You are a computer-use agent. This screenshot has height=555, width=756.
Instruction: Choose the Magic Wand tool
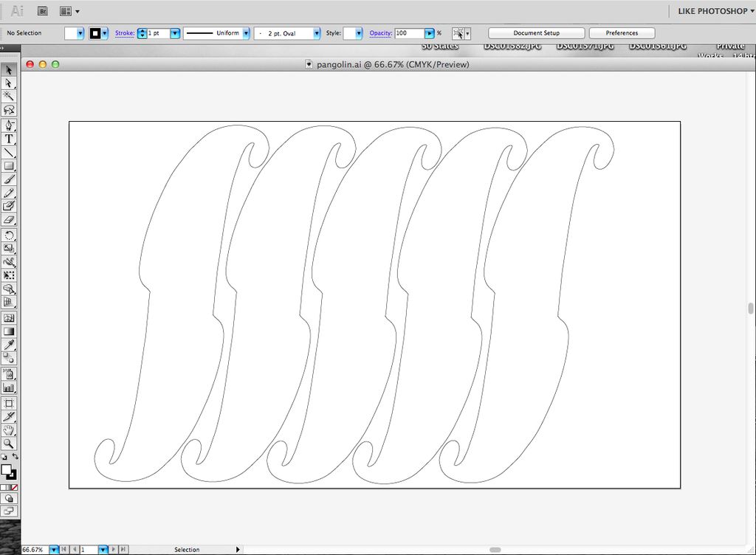tap(9, 96)
